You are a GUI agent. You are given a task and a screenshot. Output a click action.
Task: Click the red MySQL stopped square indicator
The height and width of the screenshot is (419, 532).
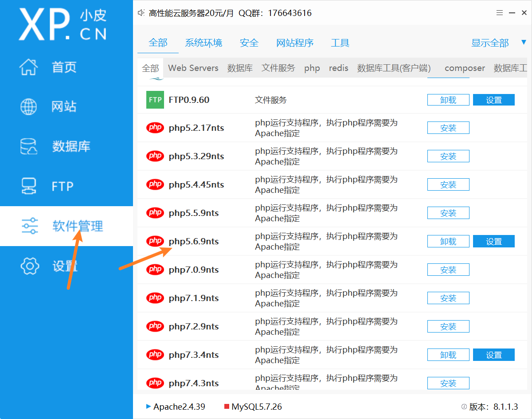(227, 407)
